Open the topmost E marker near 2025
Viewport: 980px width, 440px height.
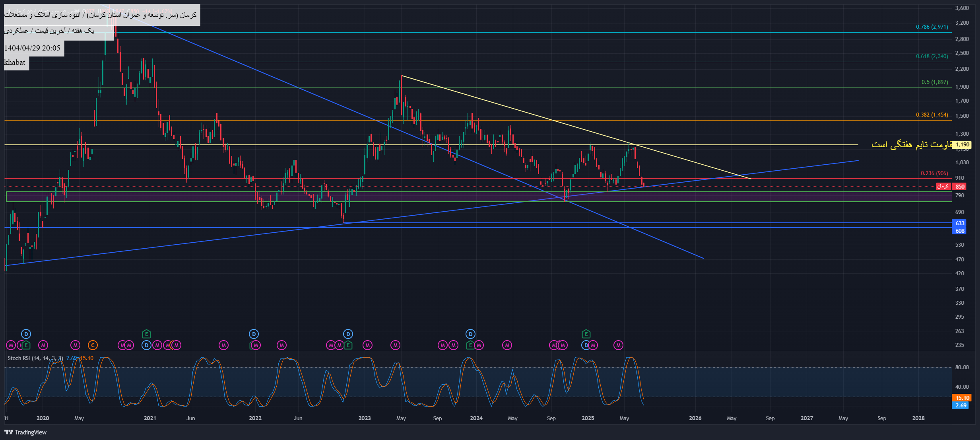pyautogui.click(x=586, y=334)
